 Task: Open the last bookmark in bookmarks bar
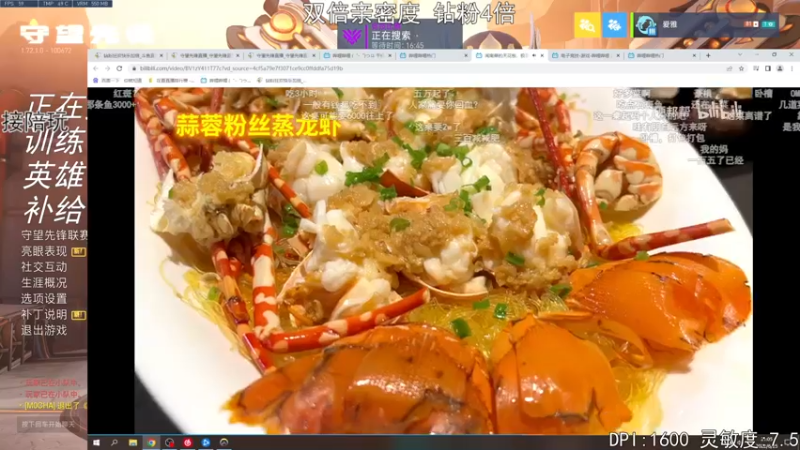coord(281,81)
